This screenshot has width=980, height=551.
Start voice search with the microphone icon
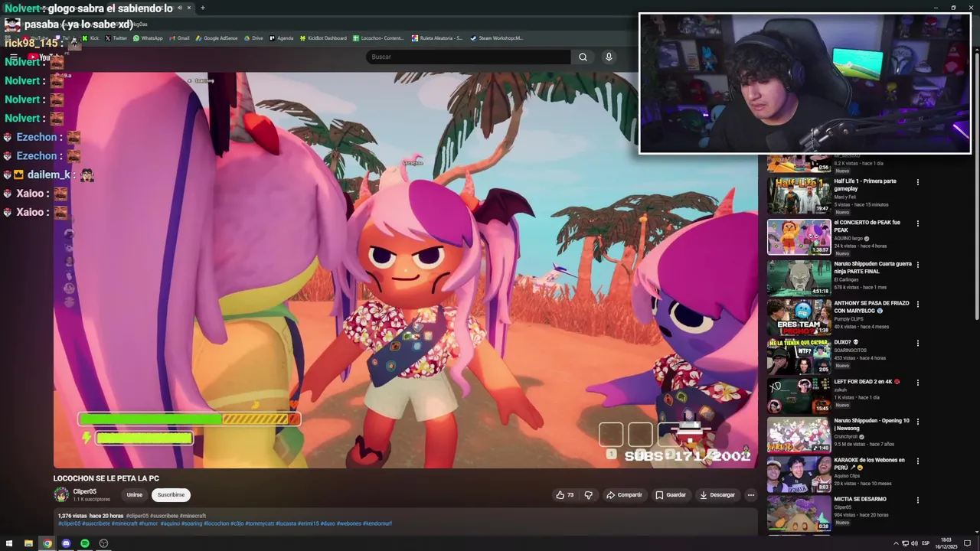[x=609, y=57]
